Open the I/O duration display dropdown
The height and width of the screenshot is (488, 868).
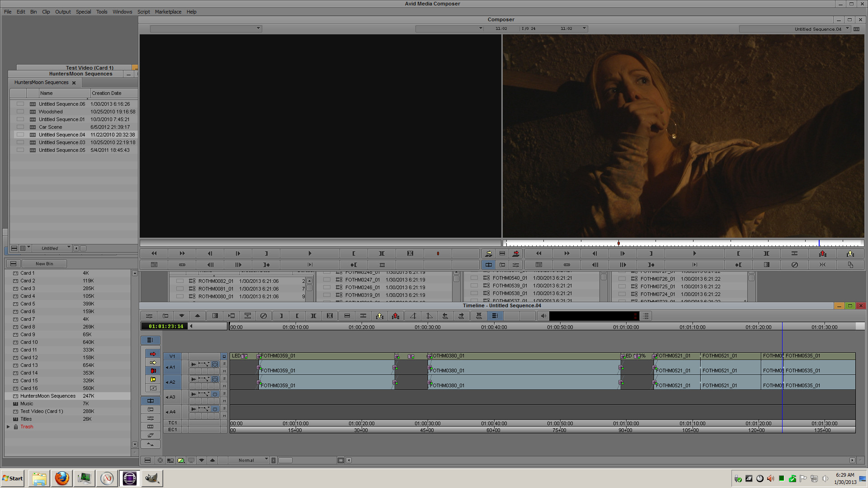584,28
